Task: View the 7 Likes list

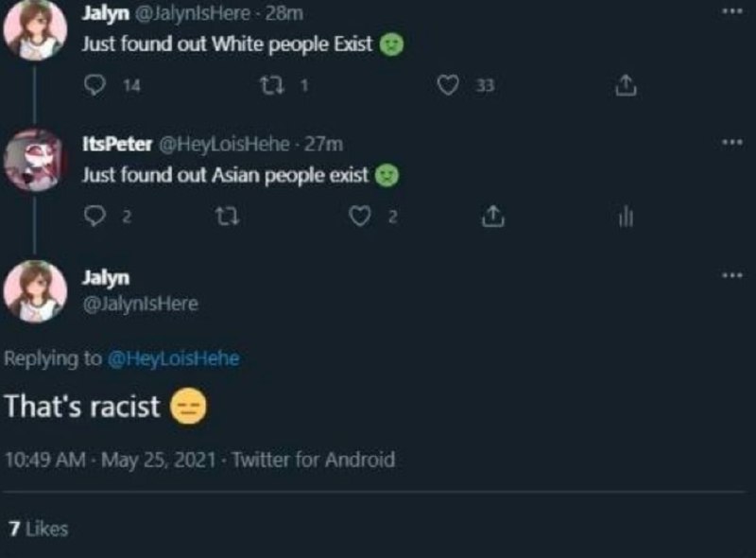Action: 39,529
